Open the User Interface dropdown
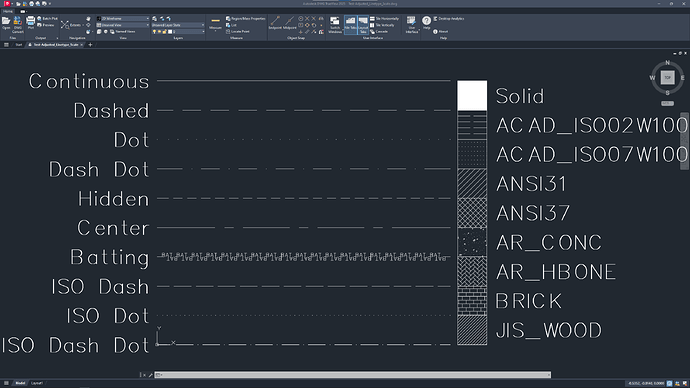 [x=411, y=25]
